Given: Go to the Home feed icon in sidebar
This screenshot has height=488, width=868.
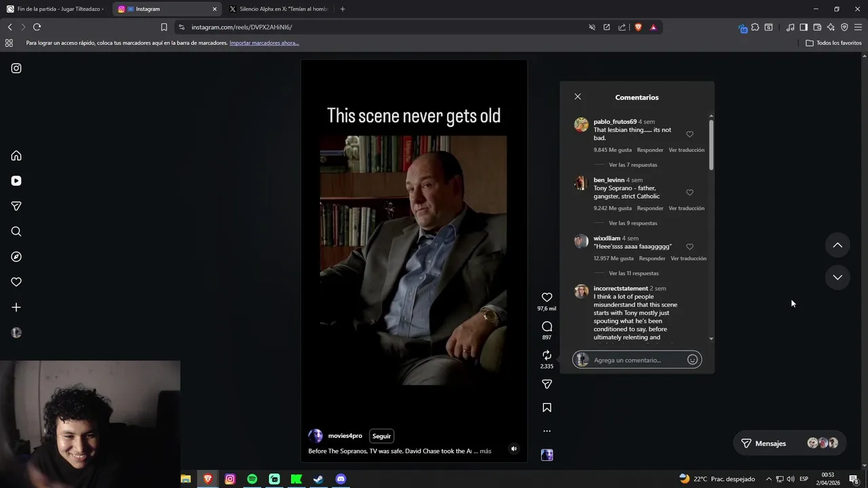Looking at the screenshot, I should [16, 156].
